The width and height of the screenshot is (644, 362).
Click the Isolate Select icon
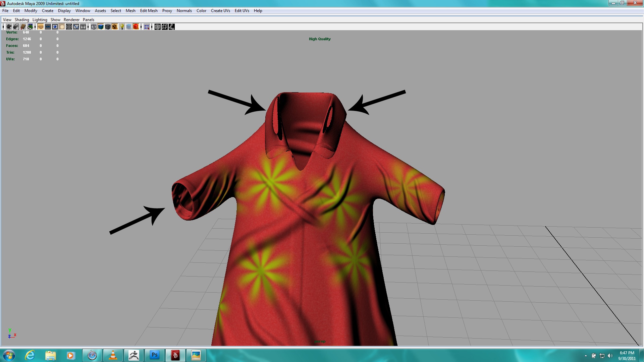click(x=147, y=27)
